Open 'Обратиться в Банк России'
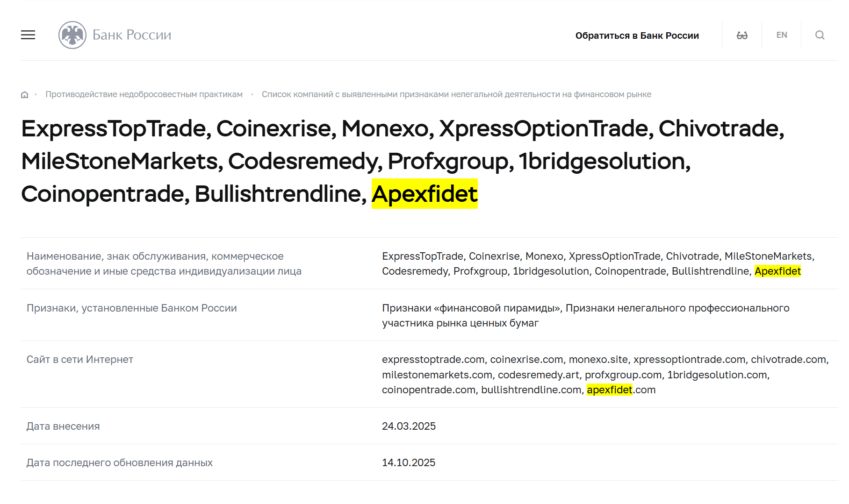 point(638,35)
